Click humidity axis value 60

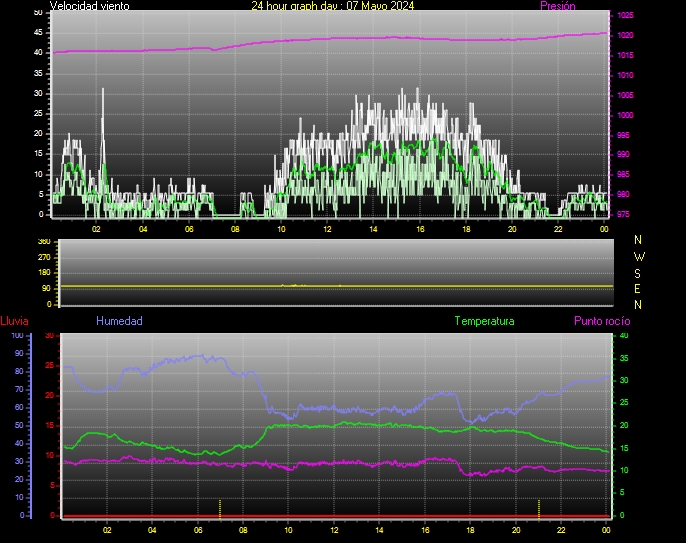(19, 407)
